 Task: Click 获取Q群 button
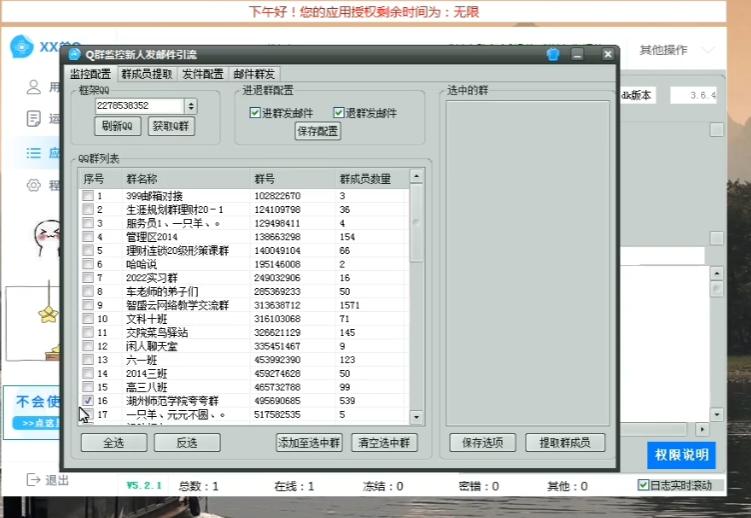[x=171, y=126]
